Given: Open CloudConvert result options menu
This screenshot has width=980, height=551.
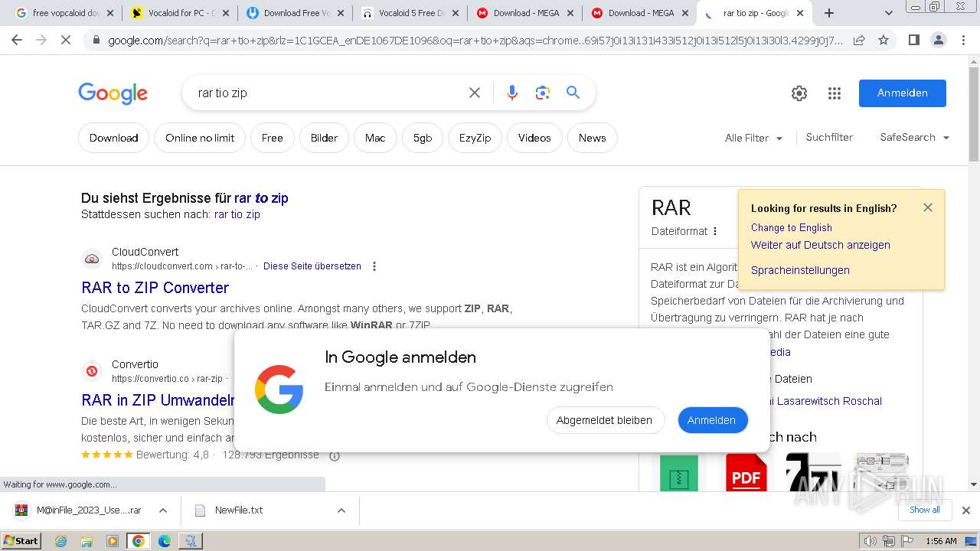Looking at the screenshot, I should click(374, 266).
